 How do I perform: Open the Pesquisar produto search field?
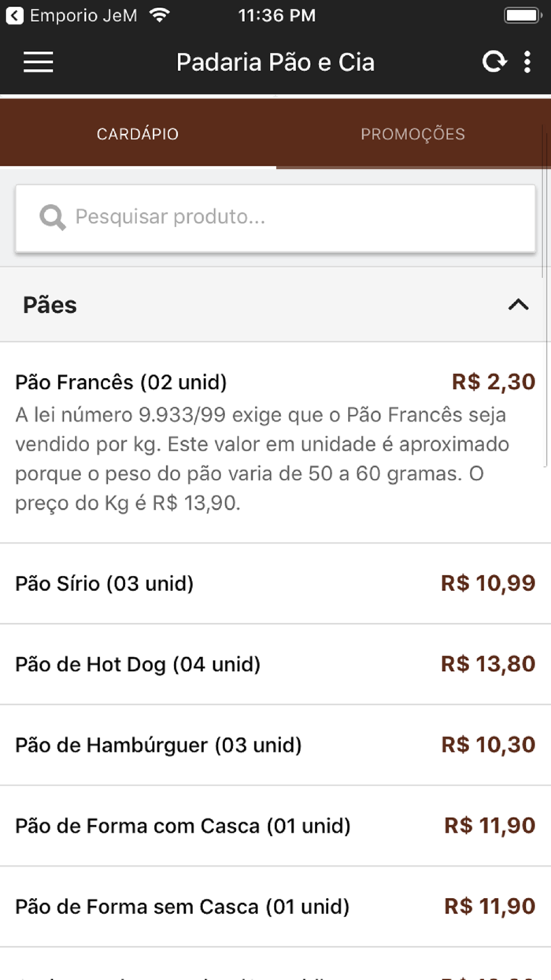point(275,217)
